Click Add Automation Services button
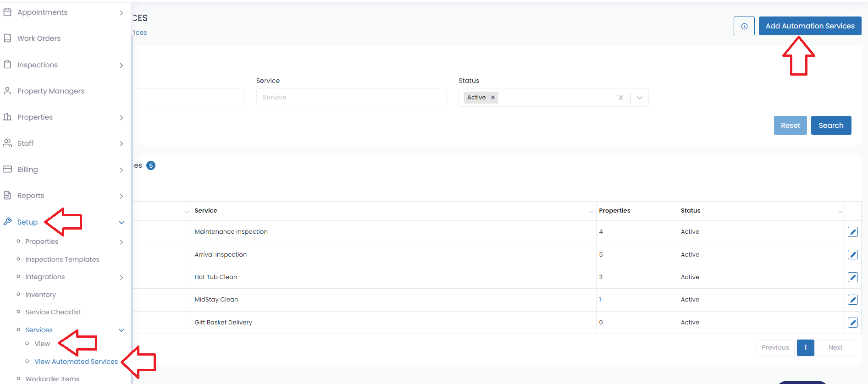The image size is (868, 384). [810, 26]
